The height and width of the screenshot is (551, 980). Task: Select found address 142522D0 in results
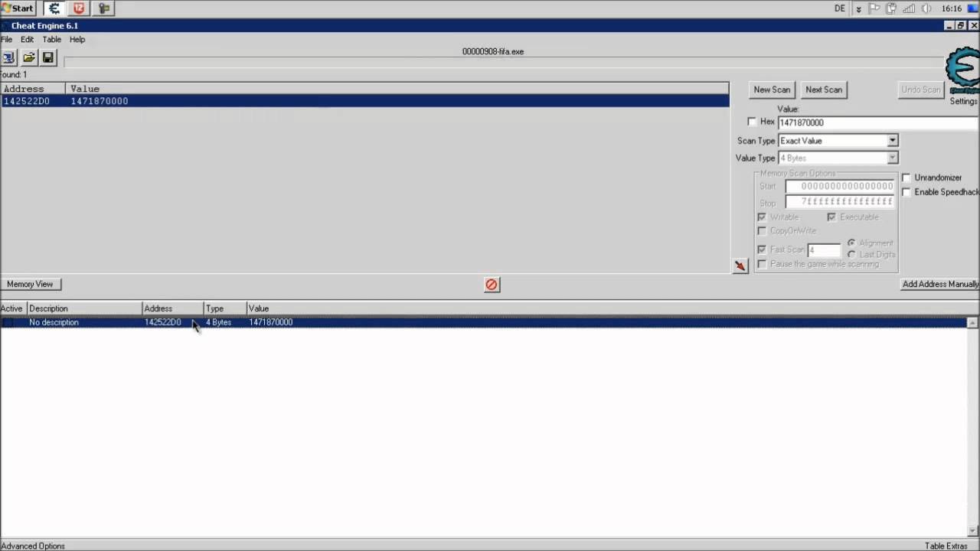tap(27, 101)
